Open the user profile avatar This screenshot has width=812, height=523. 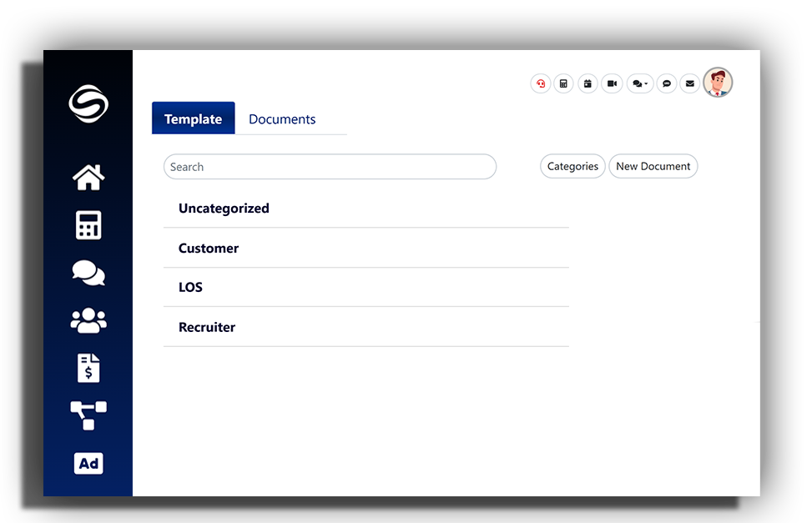tap(718, 83)
